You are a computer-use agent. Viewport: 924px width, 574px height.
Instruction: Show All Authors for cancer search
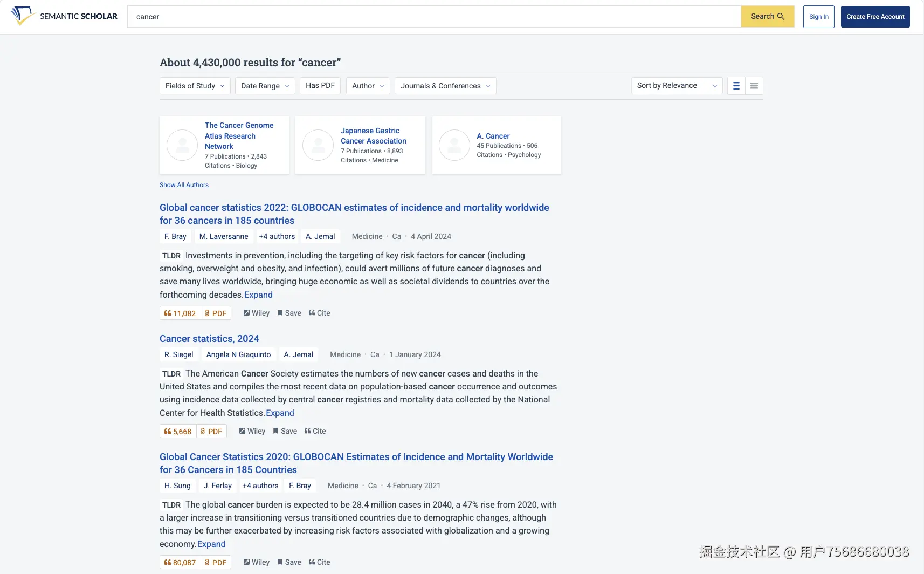184,185
